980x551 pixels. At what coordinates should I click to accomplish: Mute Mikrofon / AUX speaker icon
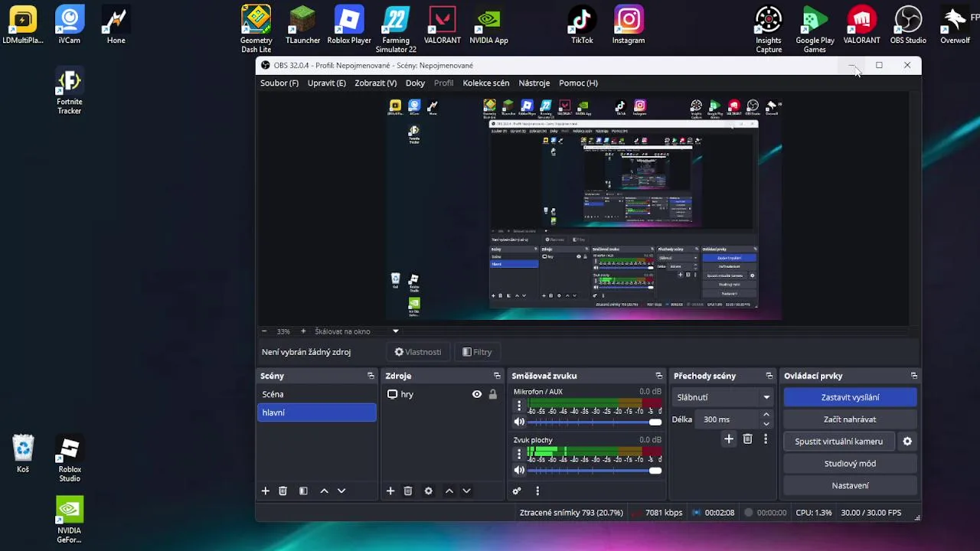[519, 422]
